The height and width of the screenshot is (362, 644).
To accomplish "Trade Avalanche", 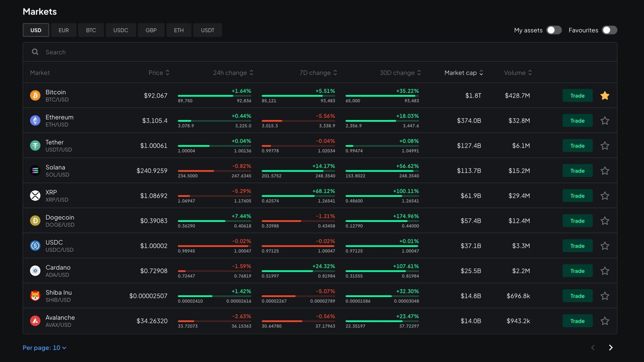I will tap(577, 321).
